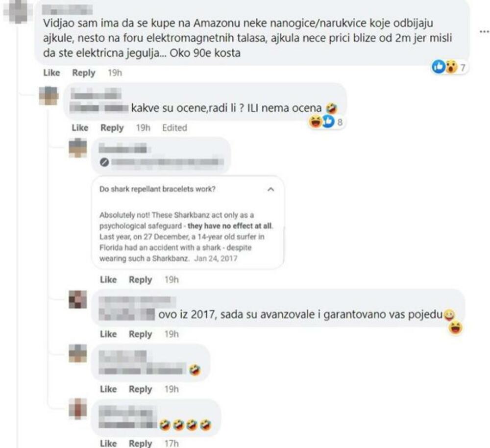Like the 'kakve su ocene' reply
The image size is (490, 448).
pos(80,127)
